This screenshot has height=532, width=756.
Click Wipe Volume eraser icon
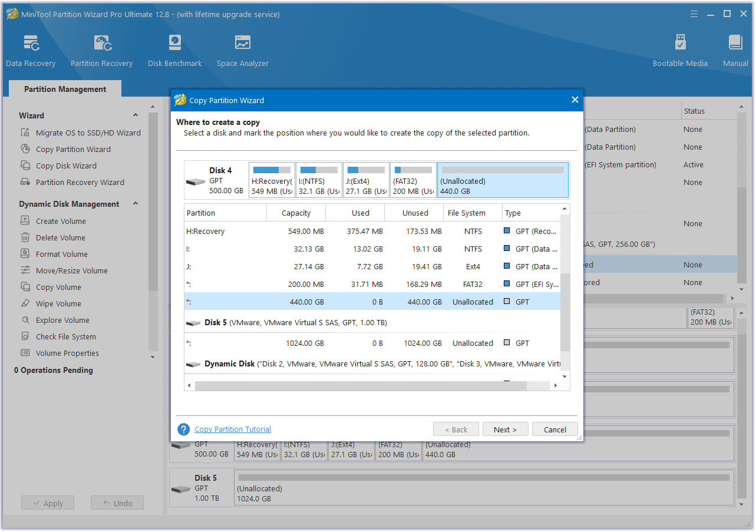(25, 303)
